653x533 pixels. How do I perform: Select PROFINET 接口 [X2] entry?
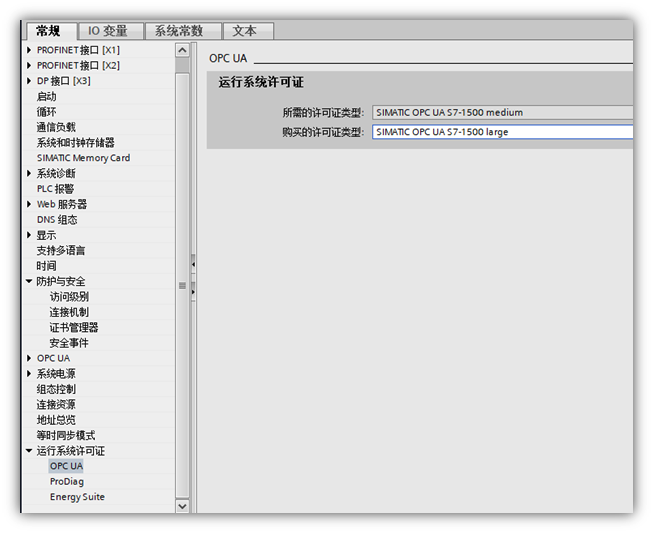point(78,65)
